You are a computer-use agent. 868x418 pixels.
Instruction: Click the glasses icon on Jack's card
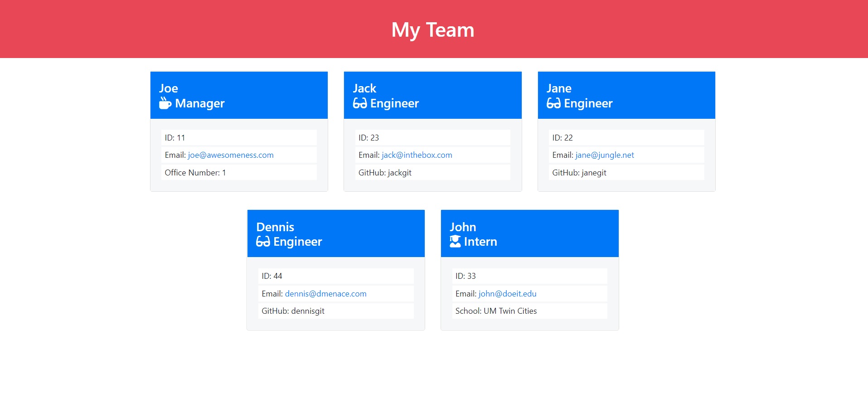[x=360, y=103]
